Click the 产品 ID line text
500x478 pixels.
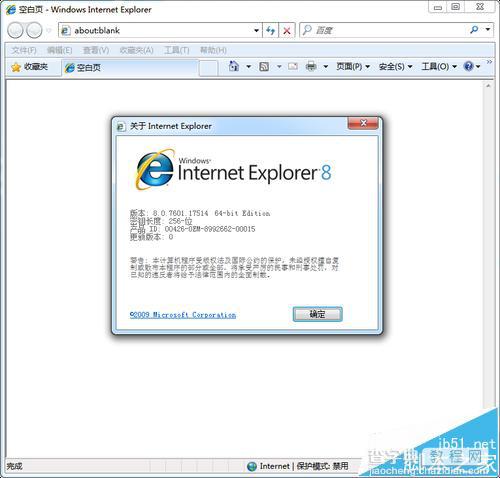point(192,229)
